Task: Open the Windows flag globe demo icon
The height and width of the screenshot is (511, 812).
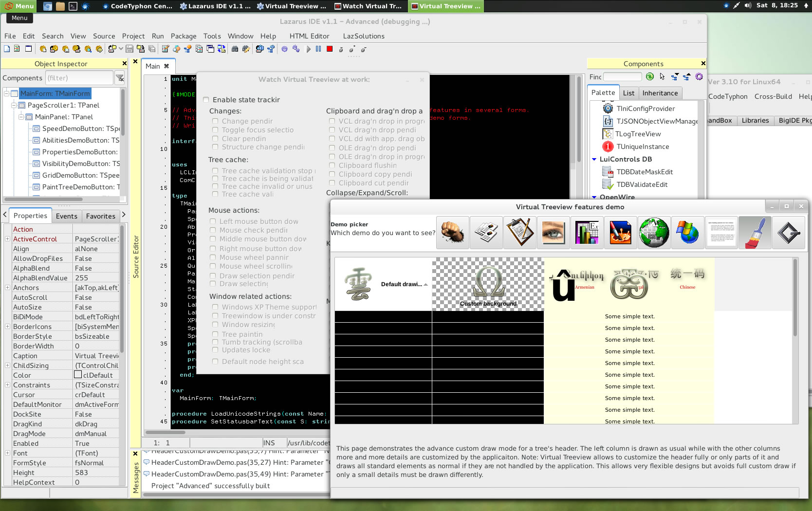Action: (688, 233)
